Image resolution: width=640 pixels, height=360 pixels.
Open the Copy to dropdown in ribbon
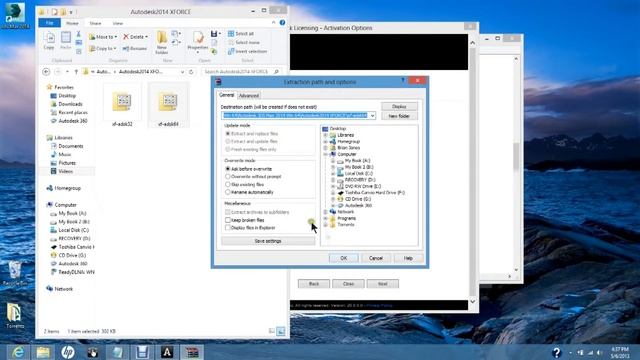(103, 49)
